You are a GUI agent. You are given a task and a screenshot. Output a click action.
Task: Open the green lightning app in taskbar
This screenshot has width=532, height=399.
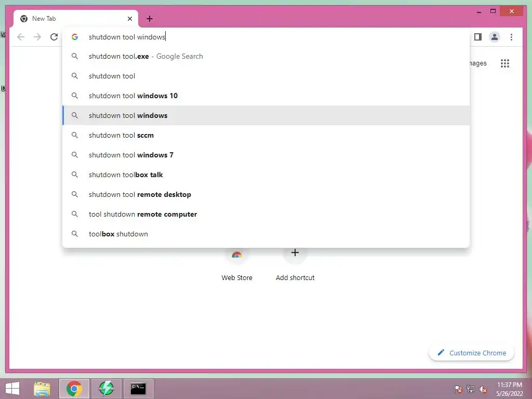106,389
